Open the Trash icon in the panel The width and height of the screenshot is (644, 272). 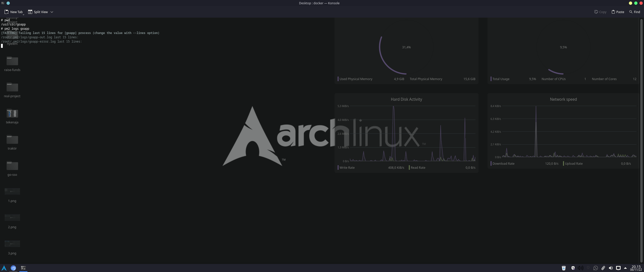[x=564, y=268]
